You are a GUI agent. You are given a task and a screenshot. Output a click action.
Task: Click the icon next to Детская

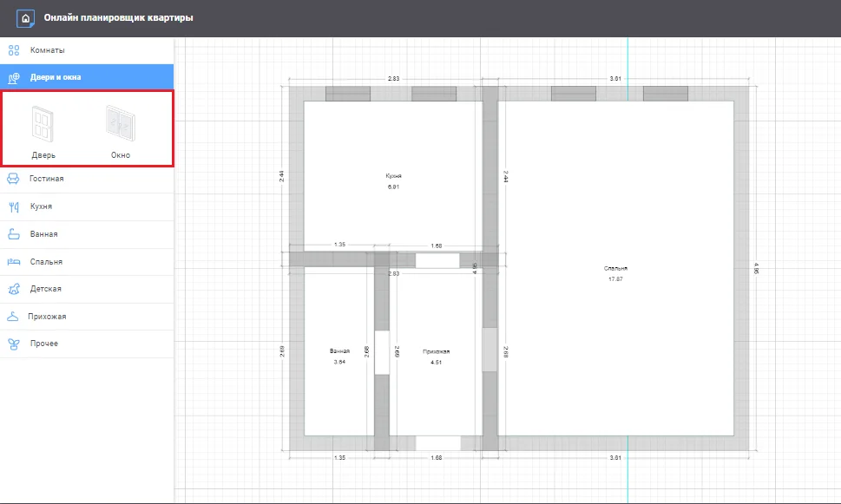click(12, 288)
